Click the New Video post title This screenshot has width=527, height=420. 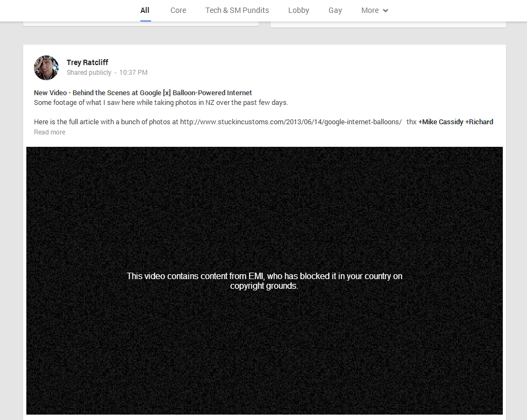(143, 92)
